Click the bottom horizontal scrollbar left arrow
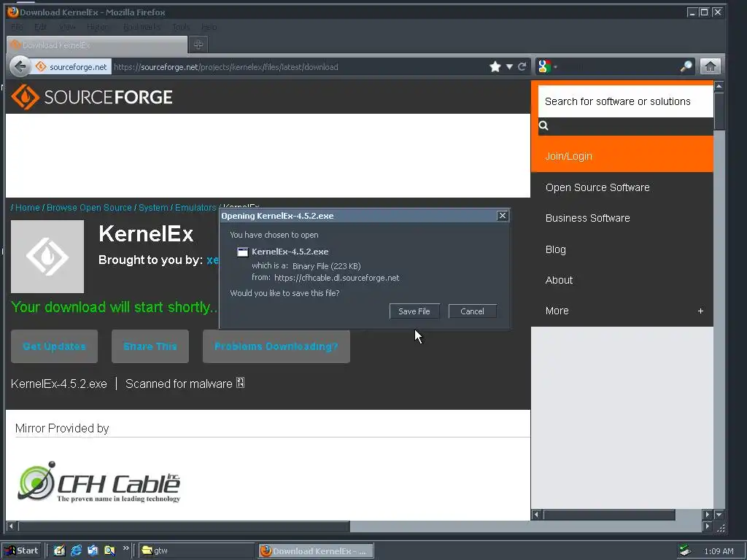747x560 pixels. coord(11,526)
